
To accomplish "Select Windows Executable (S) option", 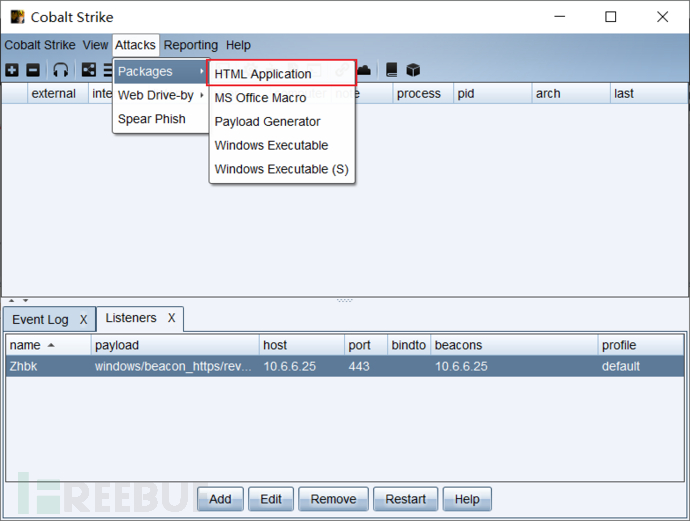I will click(x=282, y=169).
